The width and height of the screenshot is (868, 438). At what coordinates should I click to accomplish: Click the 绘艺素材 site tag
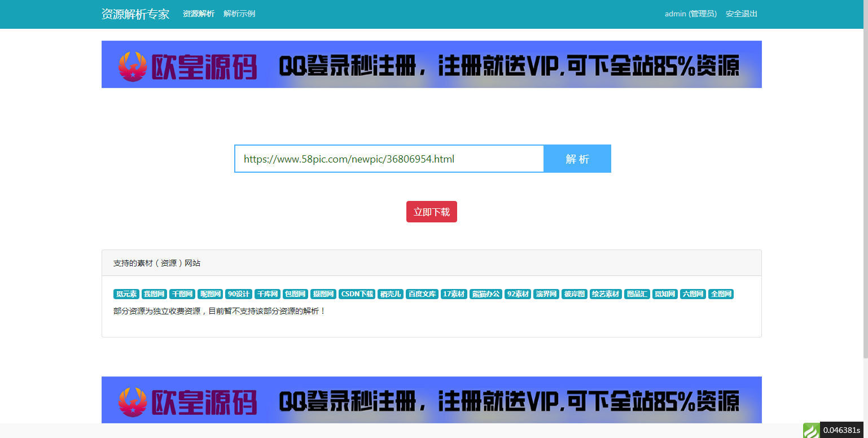click(606, 294)
